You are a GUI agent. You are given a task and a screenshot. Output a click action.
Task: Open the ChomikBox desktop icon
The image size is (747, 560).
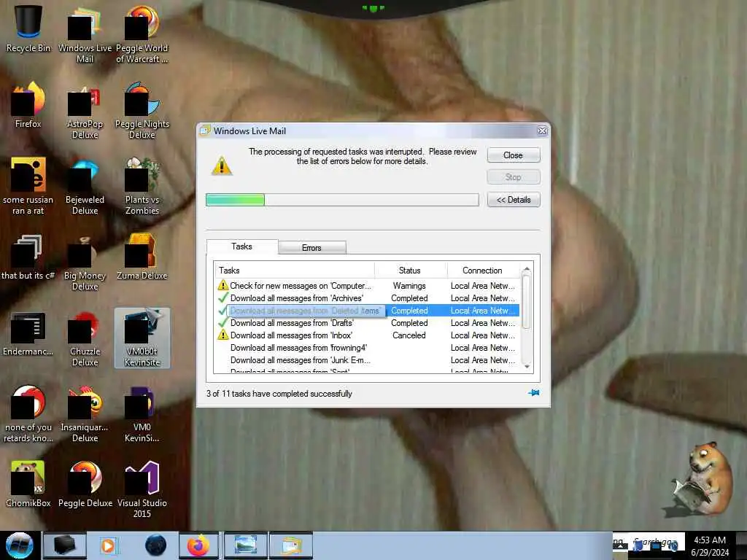tap(28, 483)
